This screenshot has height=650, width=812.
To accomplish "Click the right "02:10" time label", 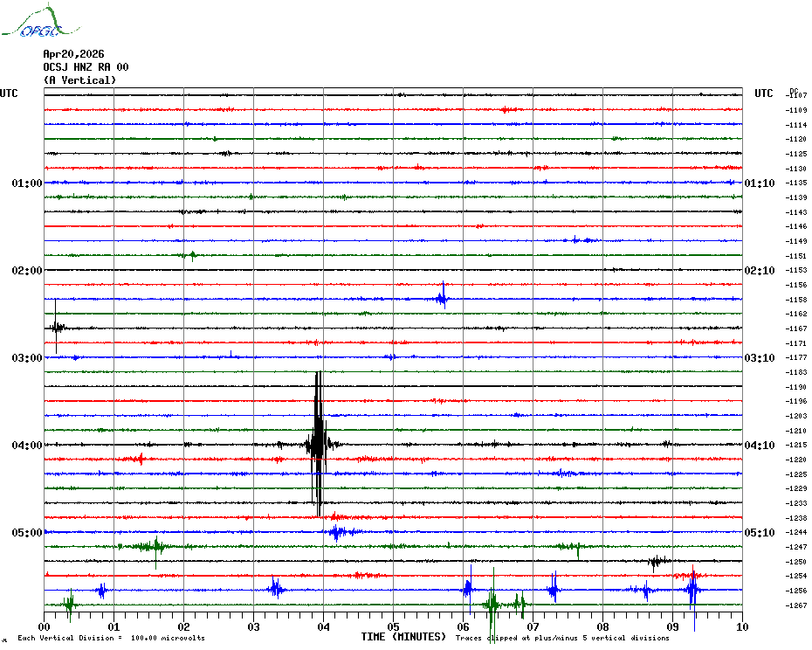I will [760, 271].
